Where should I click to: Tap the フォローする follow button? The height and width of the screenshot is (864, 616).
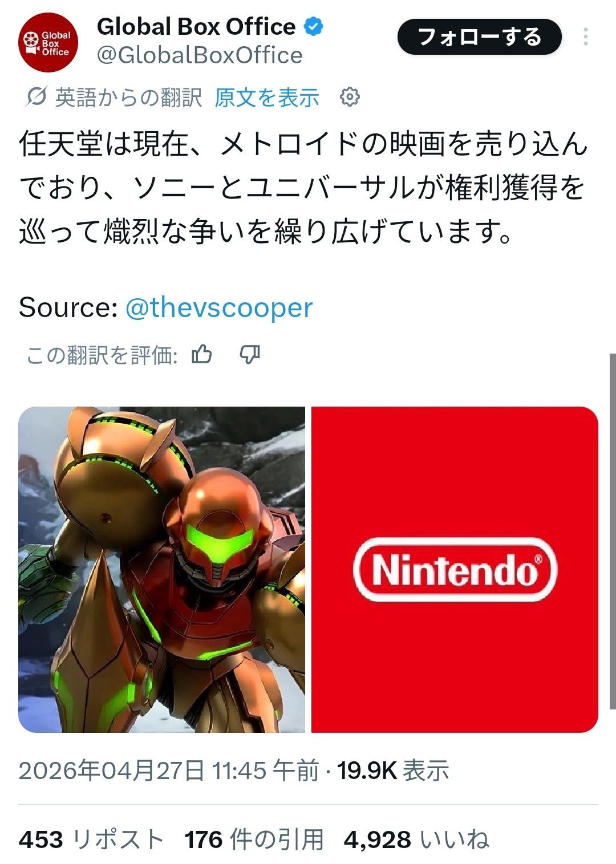pos(480,37)
